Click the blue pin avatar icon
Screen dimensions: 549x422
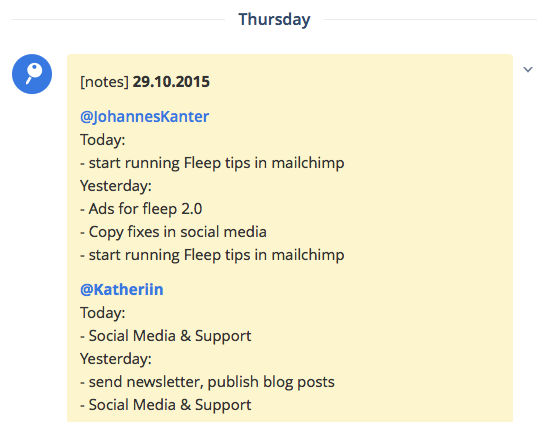[x=32, y=74]
